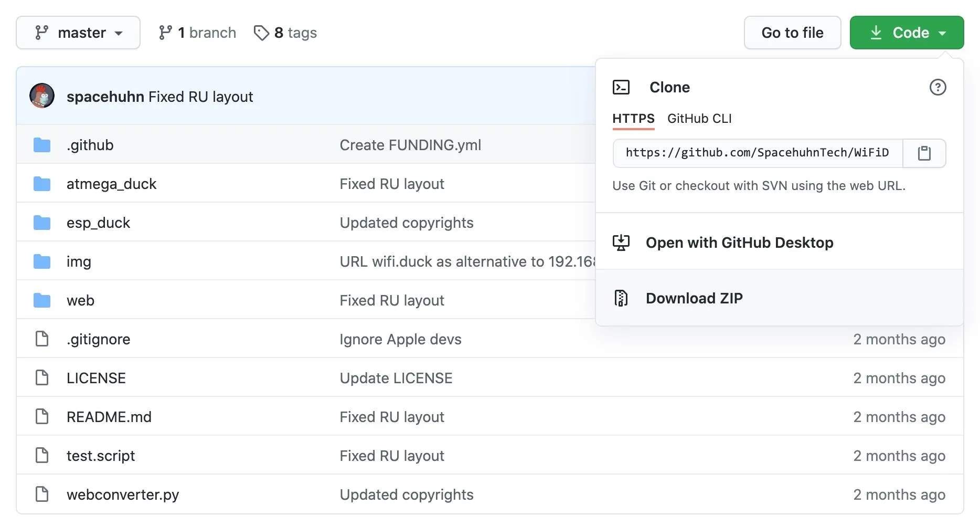
Task: Open the webconverter.py file
Action: pos(123,495)
